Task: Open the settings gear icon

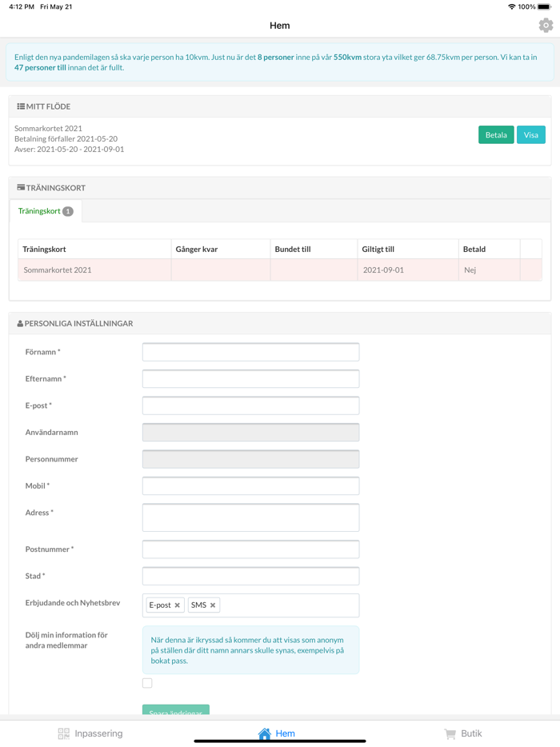Action: 546,26
